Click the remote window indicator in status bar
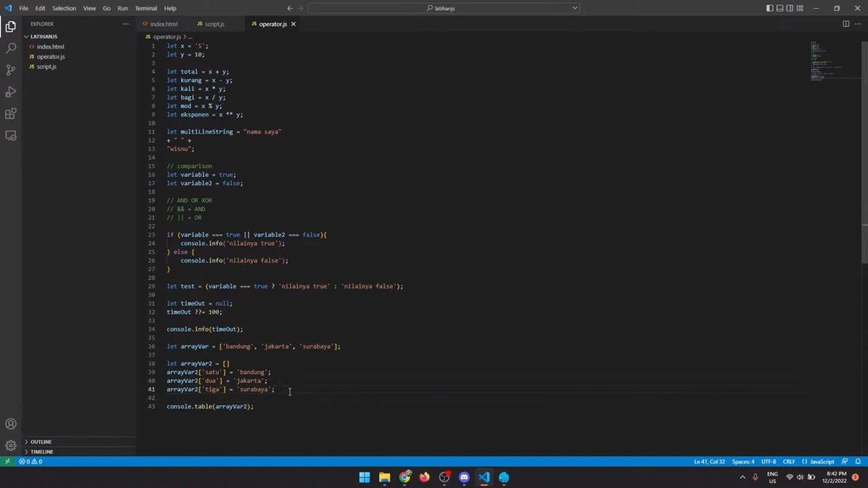The width and height of the screenshot is (868, 488). coord(8,461)
